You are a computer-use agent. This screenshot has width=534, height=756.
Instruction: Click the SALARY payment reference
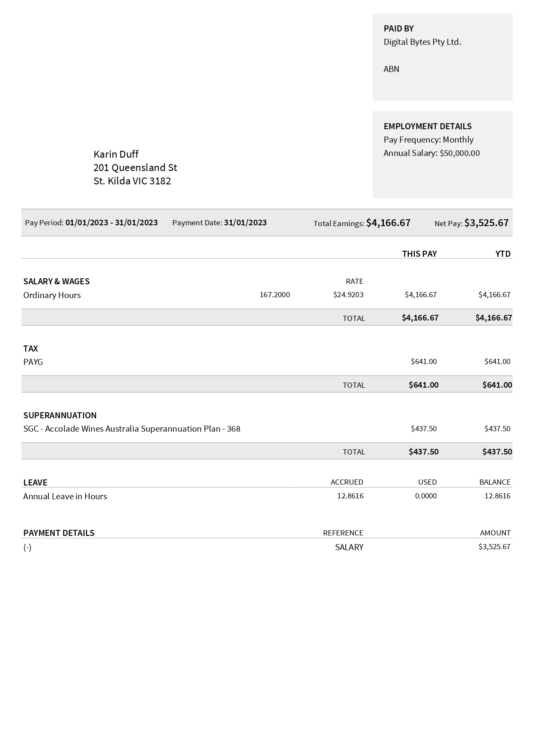(x=349, y=547)
